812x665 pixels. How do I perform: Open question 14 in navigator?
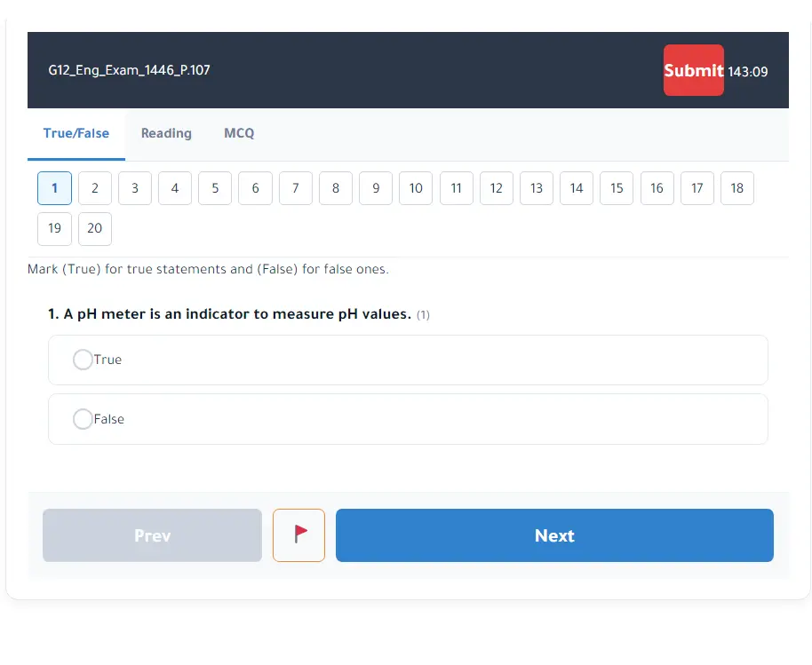click(577, 188)
